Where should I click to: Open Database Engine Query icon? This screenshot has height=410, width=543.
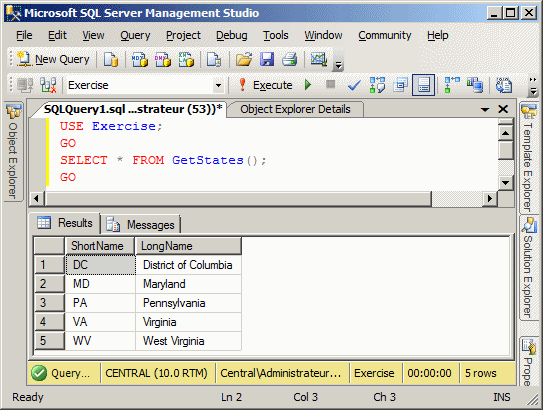pos(111,59)
